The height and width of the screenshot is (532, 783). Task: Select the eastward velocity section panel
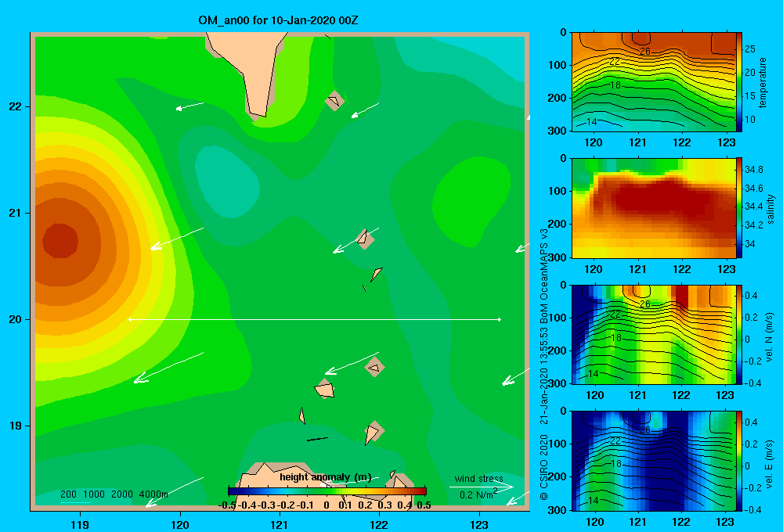[654, 461]
